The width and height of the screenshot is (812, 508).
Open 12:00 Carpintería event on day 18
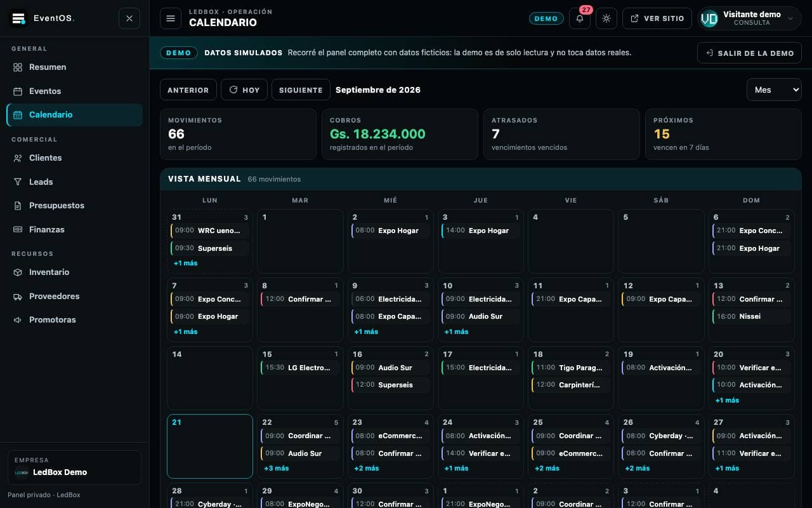(571, 385)
